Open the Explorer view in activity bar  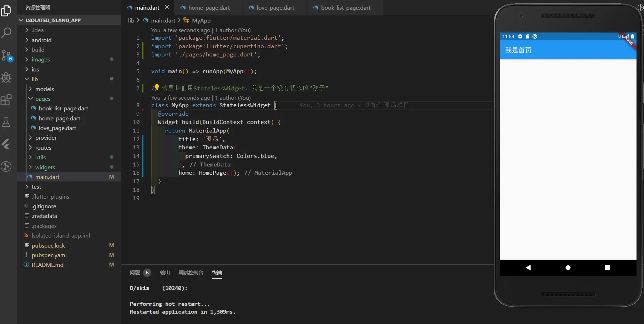coord(6,11)
